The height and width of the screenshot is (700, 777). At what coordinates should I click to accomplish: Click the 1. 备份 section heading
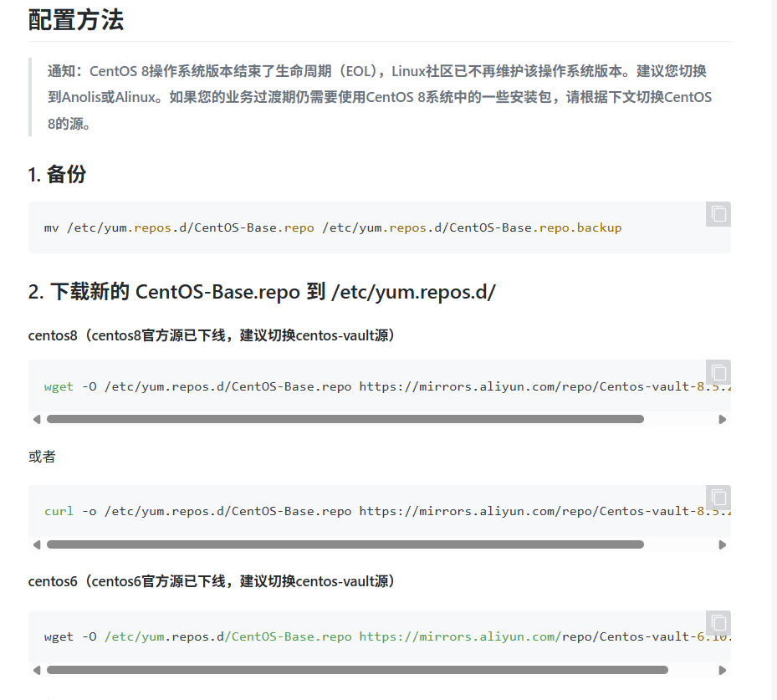pos(55,174)
